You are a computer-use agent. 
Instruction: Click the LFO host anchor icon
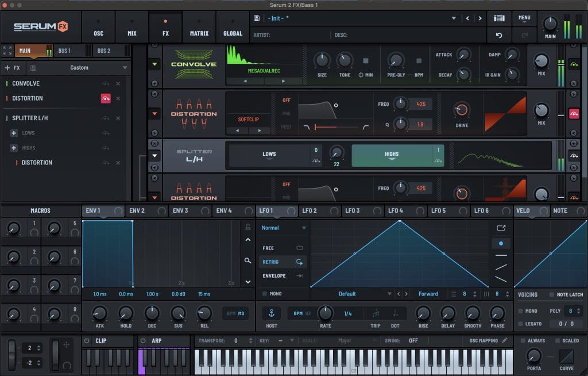point(272,313)
